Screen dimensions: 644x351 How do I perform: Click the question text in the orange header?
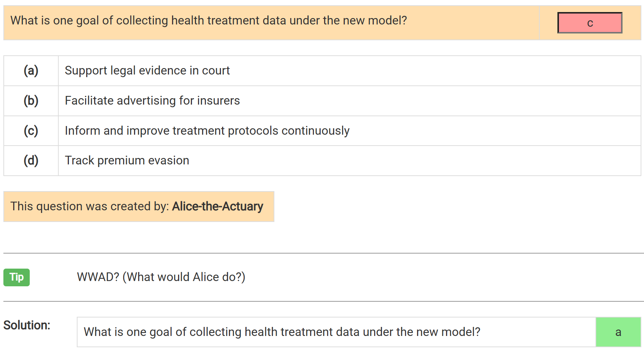[209, 21]
